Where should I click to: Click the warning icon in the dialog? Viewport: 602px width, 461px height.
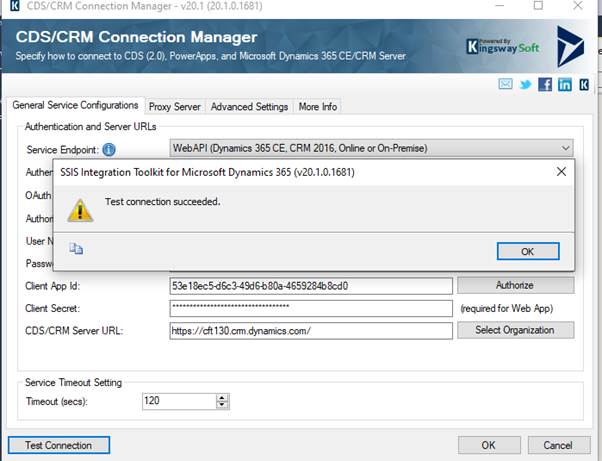point(80,210)
